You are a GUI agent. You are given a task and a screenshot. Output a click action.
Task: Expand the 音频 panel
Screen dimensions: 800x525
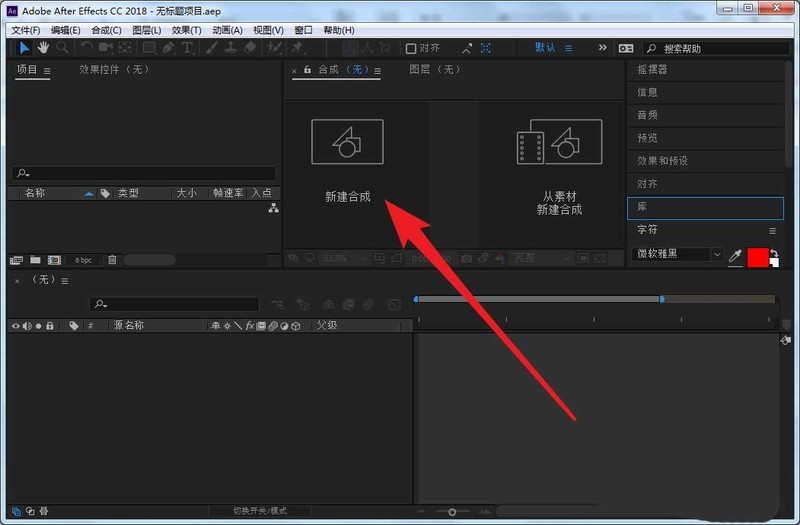pos(705,115)
